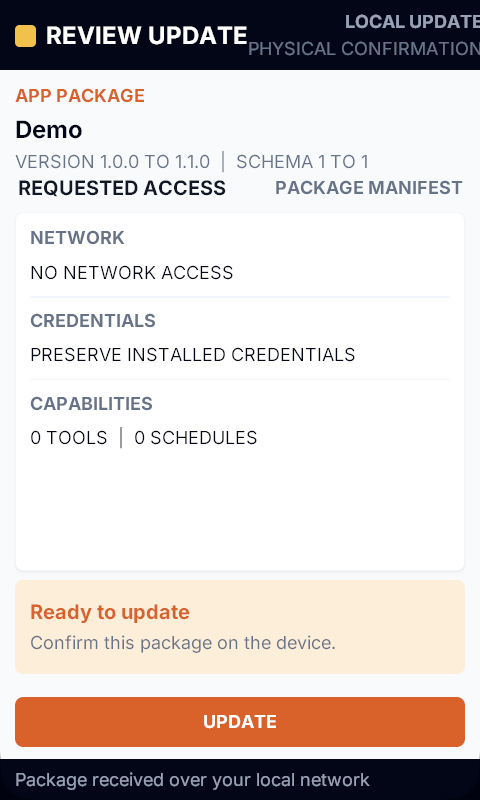Click the No Network Access entry

[x=132, y=272]
